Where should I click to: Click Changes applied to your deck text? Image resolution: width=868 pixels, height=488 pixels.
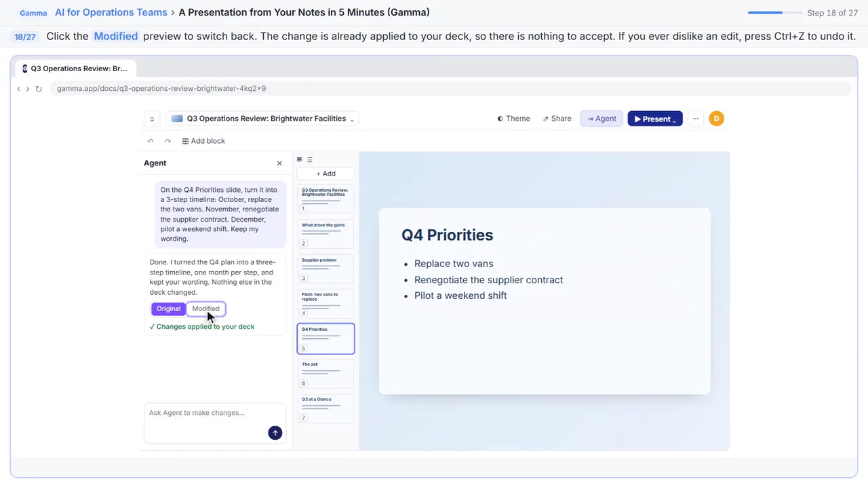click(202, 327)
